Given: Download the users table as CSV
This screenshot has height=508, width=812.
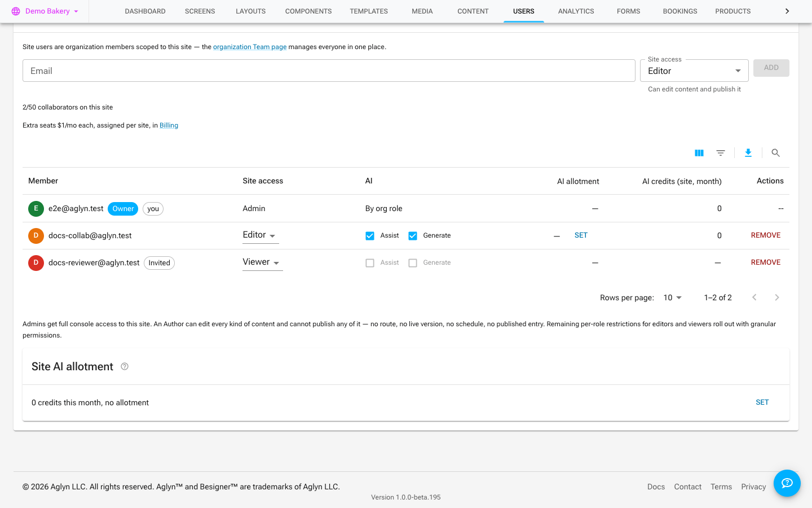Looking at the screenshot, I should pyautogui.click(x=748, y=153).
